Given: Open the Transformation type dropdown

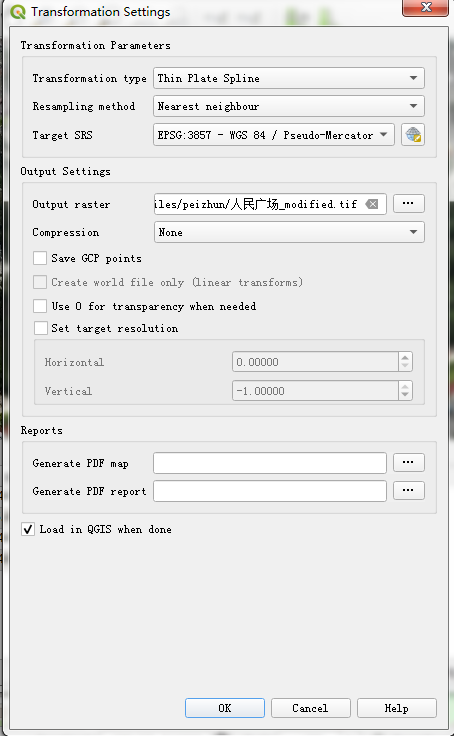Looking at the screenshot, I should (x=289, y=78).
